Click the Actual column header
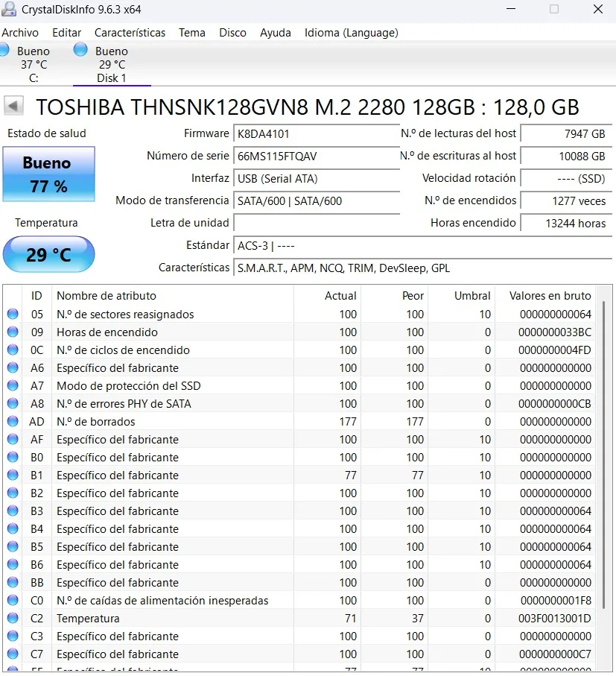 [328, 296]
